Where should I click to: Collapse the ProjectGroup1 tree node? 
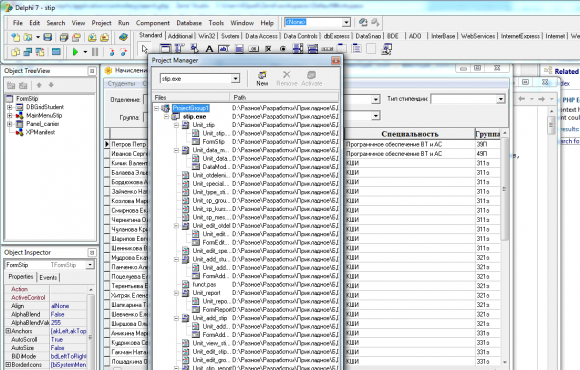pyautogui.click(x=156, y=108)
